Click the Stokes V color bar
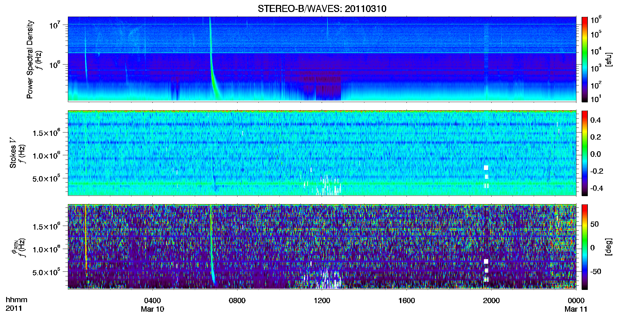The height and width of the screenshot is (332, 644). point(584,153)
